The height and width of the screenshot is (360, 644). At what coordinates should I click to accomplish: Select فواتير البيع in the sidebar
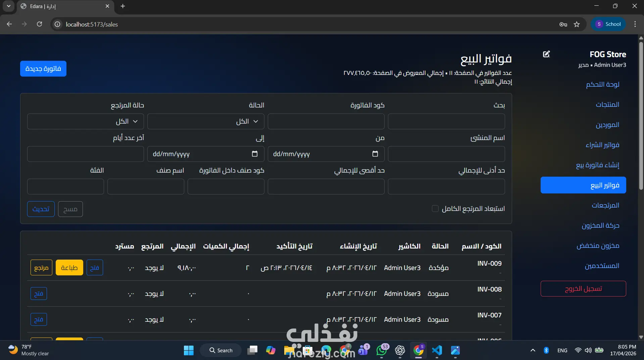pos(583,185)
